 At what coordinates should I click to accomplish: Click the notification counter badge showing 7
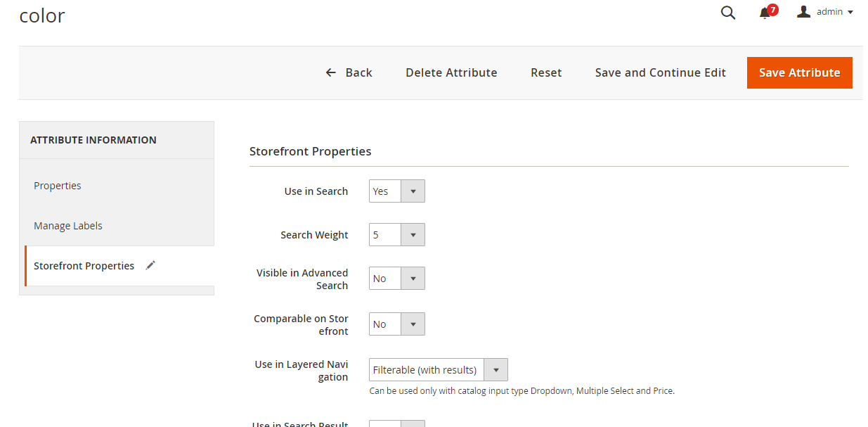pos(772,8)
